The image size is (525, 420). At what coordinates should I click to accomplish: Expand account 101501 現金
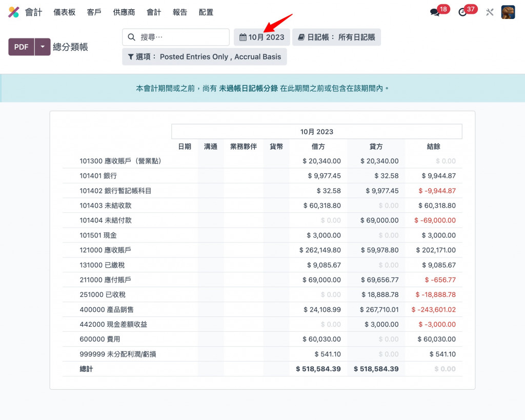[98, 235]
